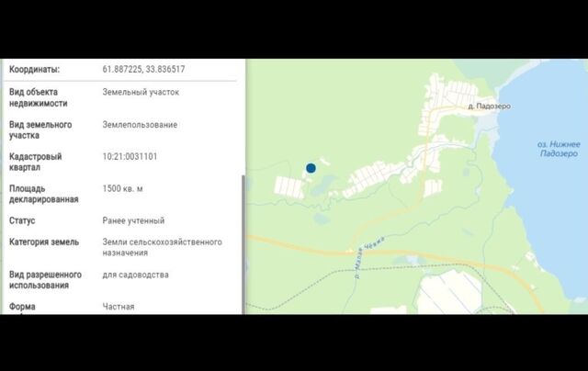Click the 'Вид объекта недвижимости' label
The image size is (588, 371).
(39, 98)
